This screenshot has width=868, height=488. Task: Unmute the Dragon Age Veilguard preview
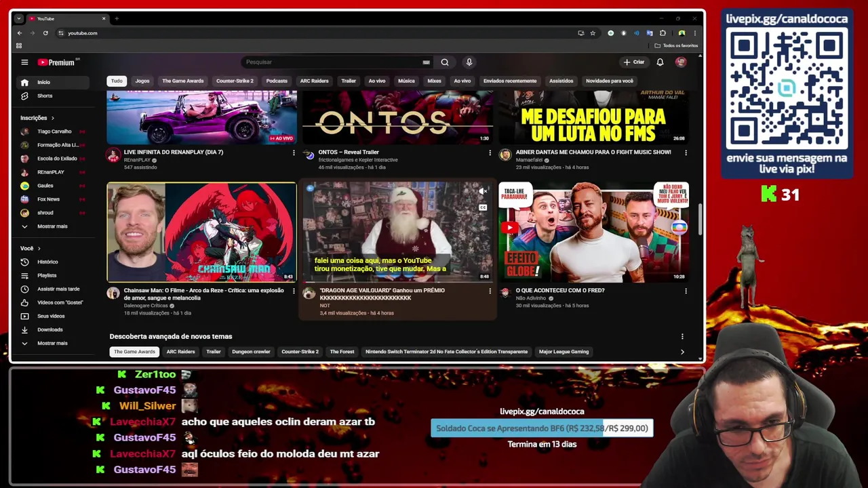[483, 192]
